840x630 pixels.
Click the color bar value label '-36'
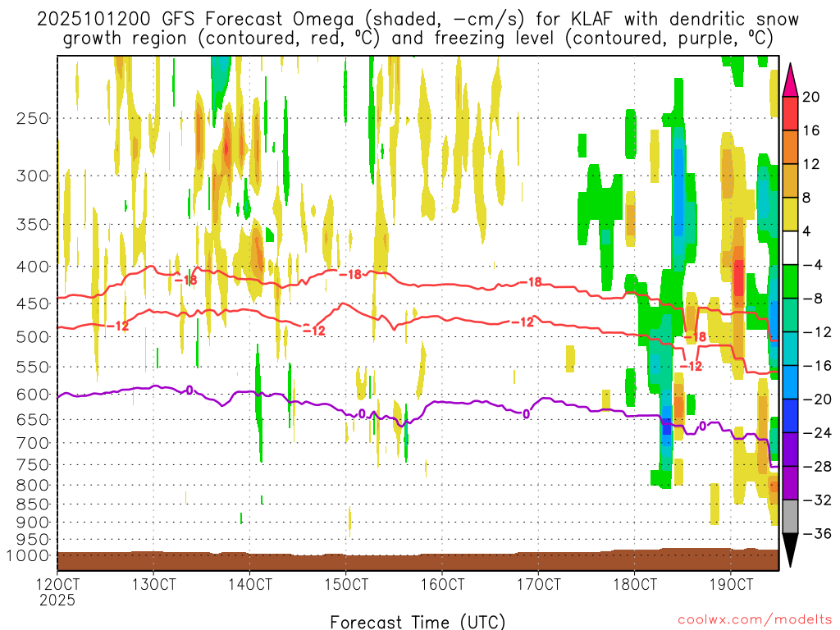[x=817, y=533]
